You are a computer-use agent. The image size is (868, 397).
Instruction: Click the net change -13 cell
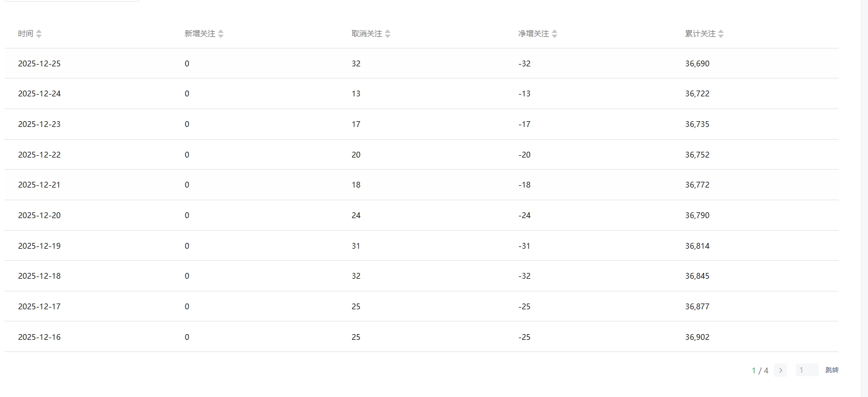(x=524, y=93)
